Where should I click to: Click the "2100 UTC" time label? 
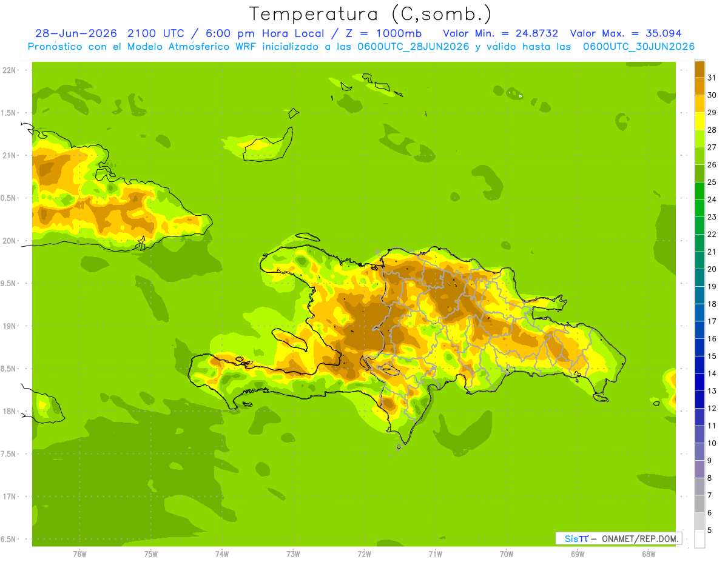(156, 33)
